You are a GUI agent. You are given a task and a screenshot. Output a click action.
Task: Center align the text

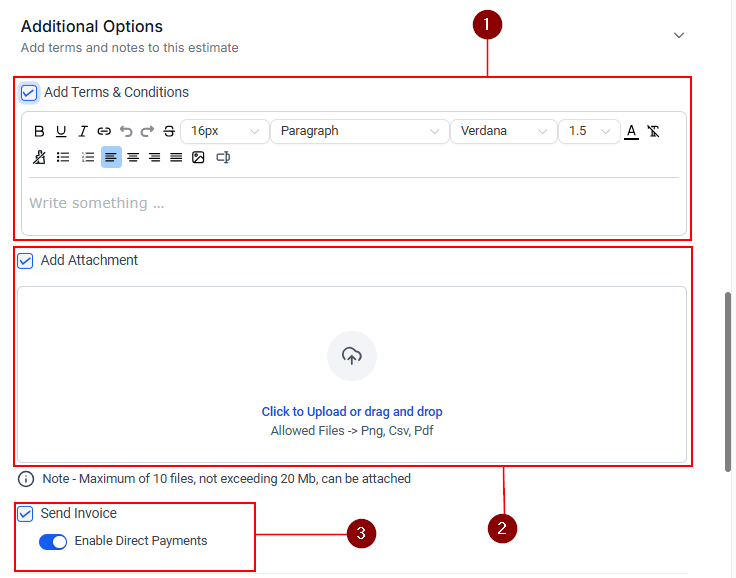(x=133, y=157)
